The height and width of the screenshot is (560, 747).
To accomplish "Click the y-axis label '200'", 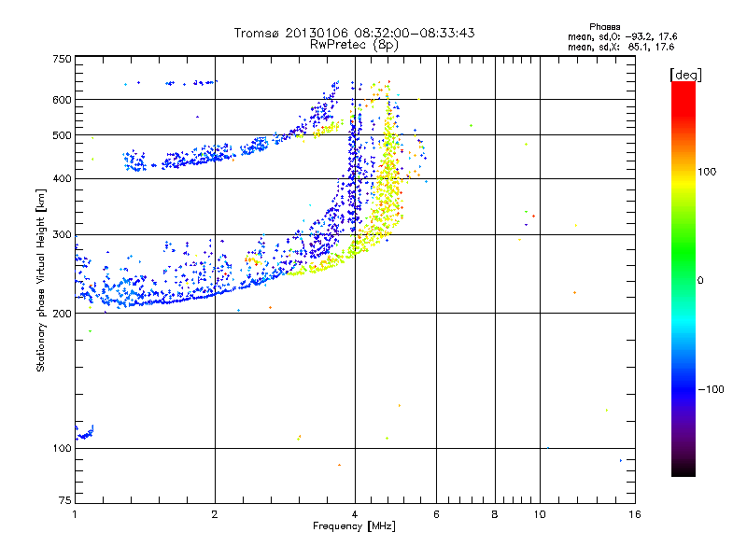I will 62,314.
